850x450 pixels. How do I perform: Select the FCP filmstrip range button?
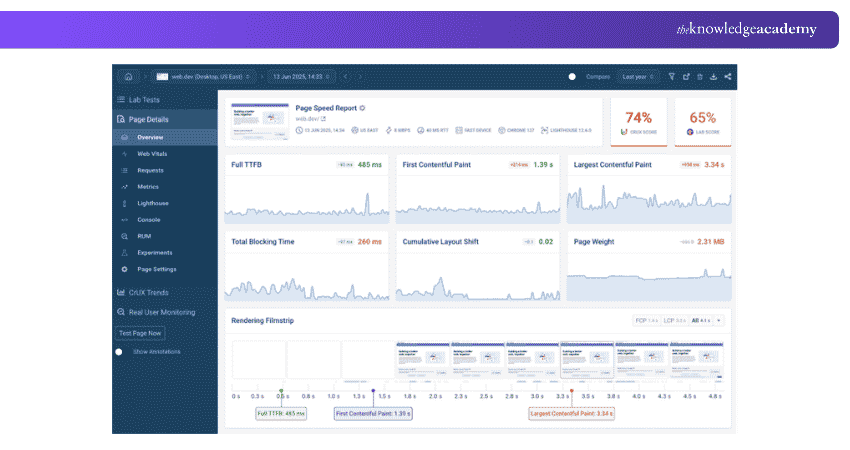(646, 320)
